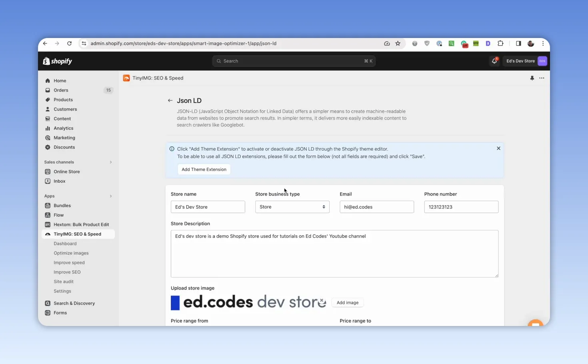The image size is (588, 364).
Task: Edit the Store Description textarea
Action: coord(334,254)
